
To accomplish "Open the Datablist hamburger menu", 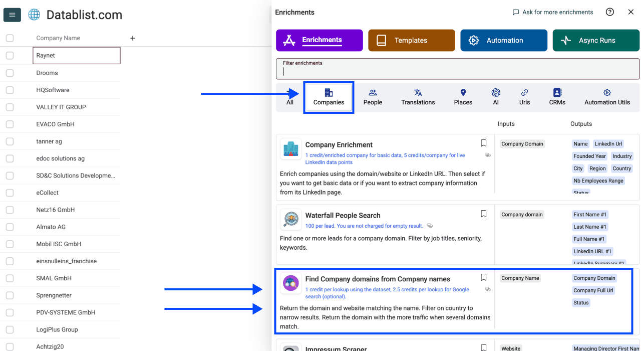I will click(x=12, y=15).
